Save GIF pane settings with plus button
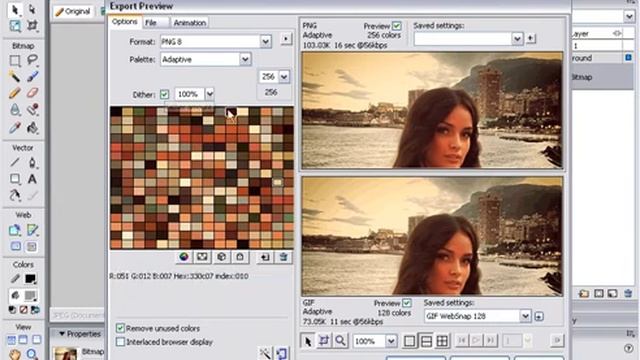This screenshot has width=640, height=360. [539, 316]
